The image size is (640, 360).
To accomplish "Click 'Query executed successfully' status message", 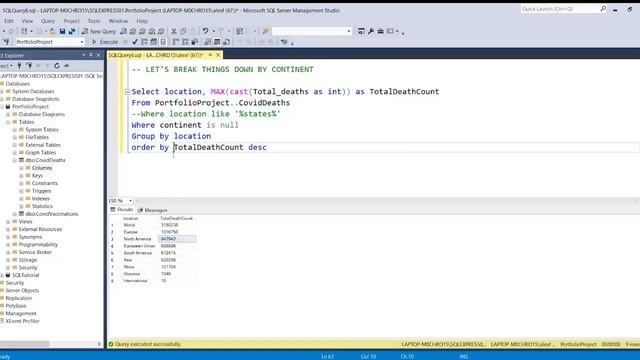I will pyautogui.click(x=147, y=344).
